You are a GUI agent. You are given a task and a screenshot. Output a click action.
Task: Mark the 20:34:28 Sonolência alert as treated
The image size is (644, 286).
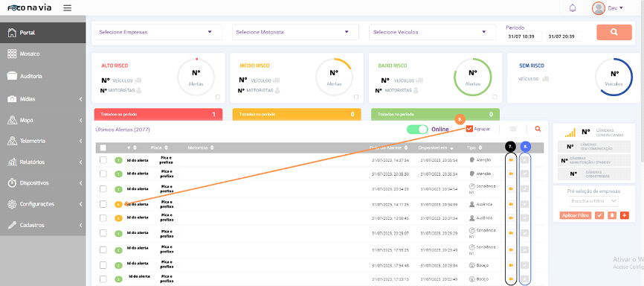[x=524, y=189]
